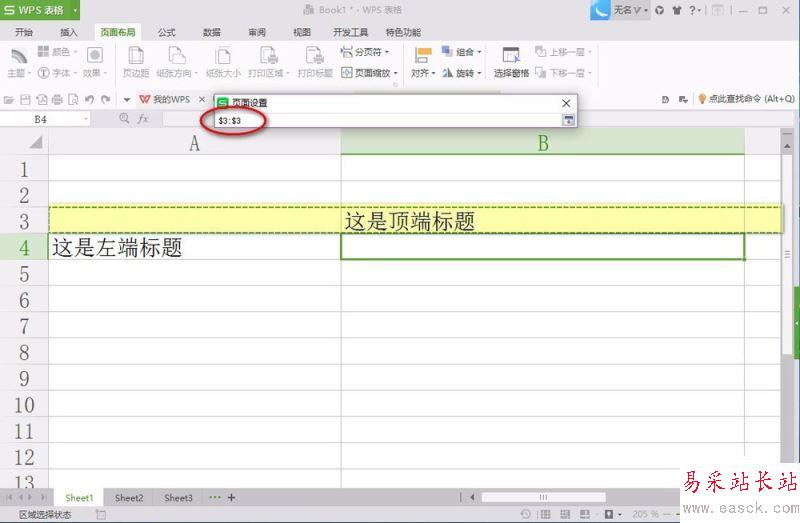800x523 pixels.
Task: Click the plus icon to add sheet
Action: click(x=231, y=497)
